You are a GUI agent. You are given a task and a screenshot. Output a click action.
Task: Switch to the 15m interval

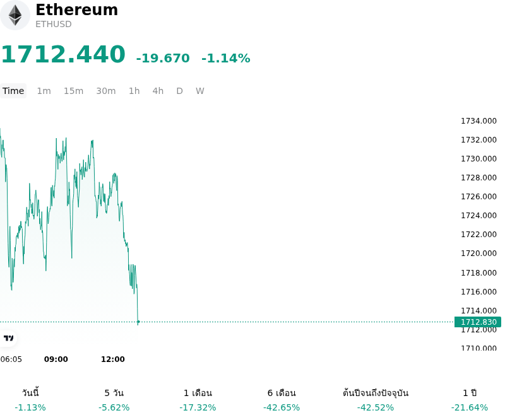pos(73,91)
